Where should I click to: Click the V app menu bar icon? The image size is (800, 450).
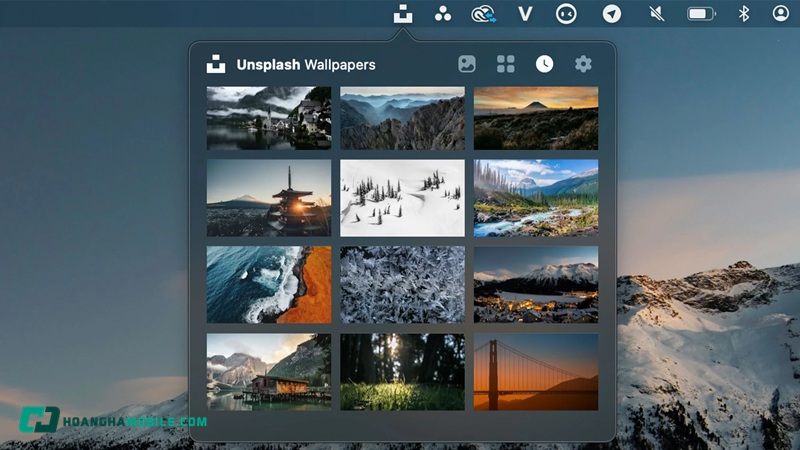tap(525, 14)
